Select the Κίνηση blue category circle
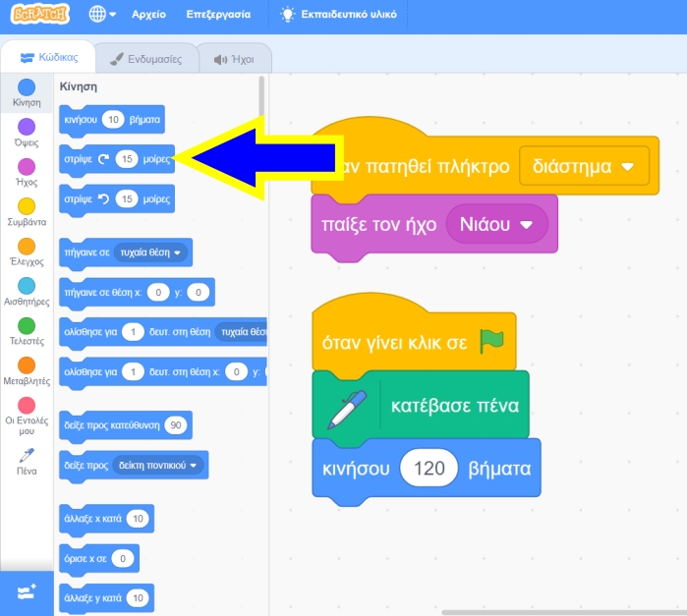The width and height of the screenshot is (687, 616). tap(27, 87)
